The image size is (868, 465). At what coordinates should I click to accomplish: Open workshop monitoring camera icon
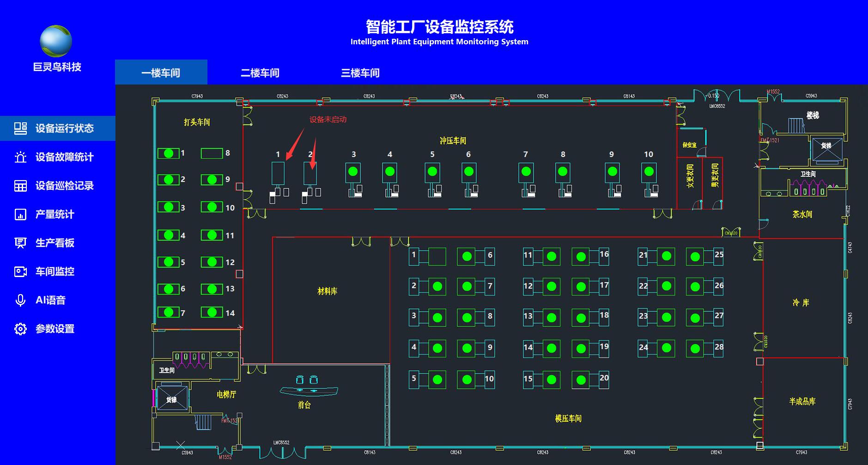[x=20, y=272]
